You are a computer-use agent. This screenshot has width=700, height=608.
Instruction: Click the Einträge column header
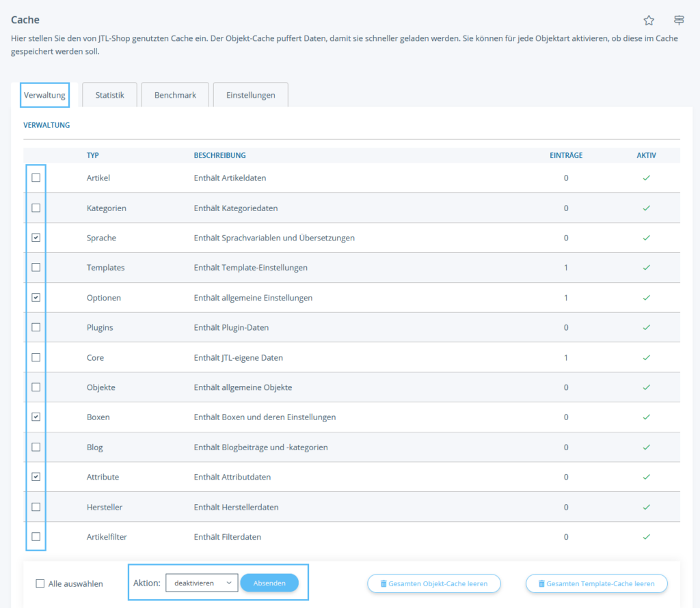565,155
